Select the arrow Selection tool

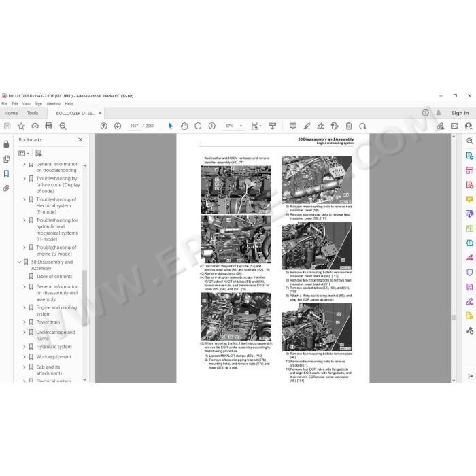pos(170,126)
